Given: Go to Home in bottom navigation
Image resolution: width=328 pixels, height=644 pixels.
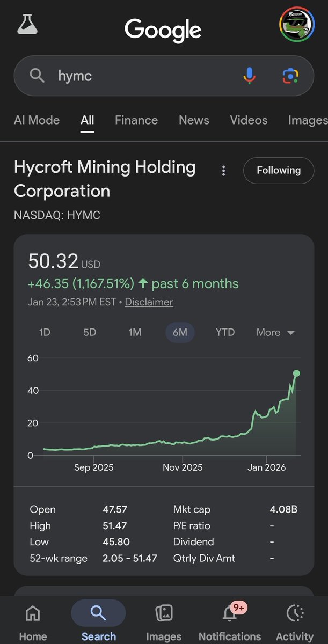Looking at the screenshot, I should (33, 623).
